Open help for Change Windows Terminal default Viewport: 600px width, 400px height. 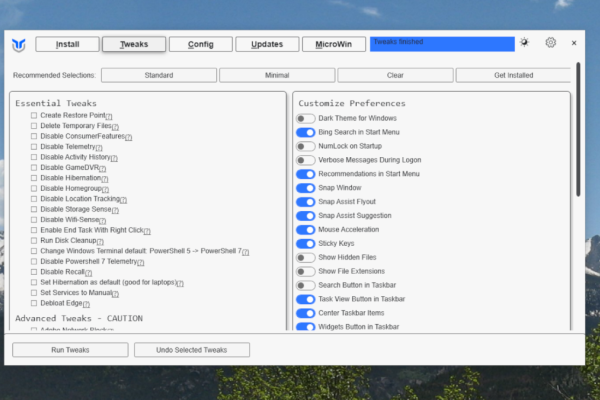[246, 252]
